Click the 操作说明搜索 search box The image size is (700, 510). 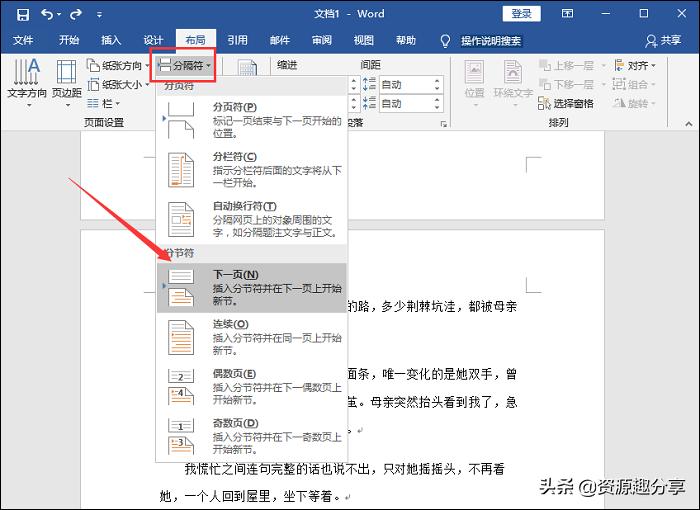[x=491, y=41]
